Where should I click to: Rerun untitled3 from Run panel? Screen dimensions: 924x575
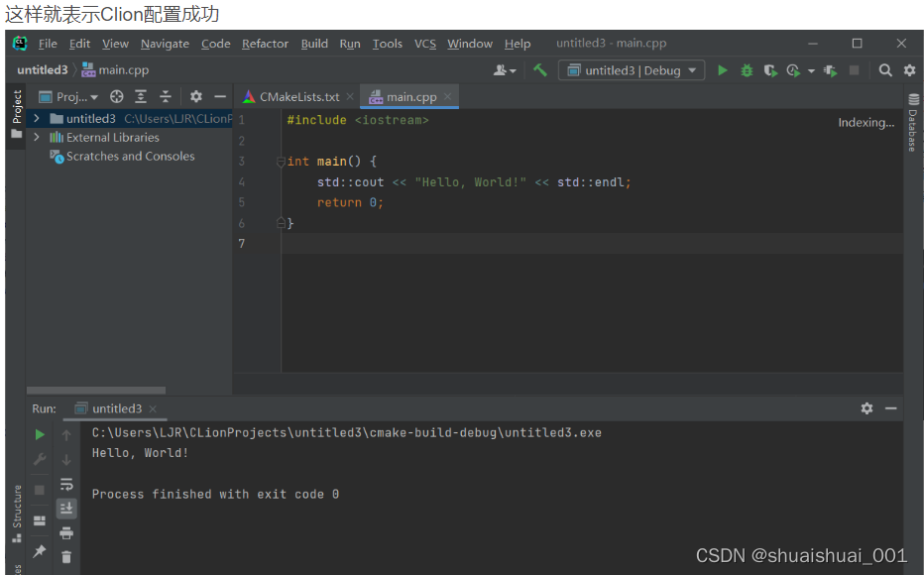tap(40, 435)
